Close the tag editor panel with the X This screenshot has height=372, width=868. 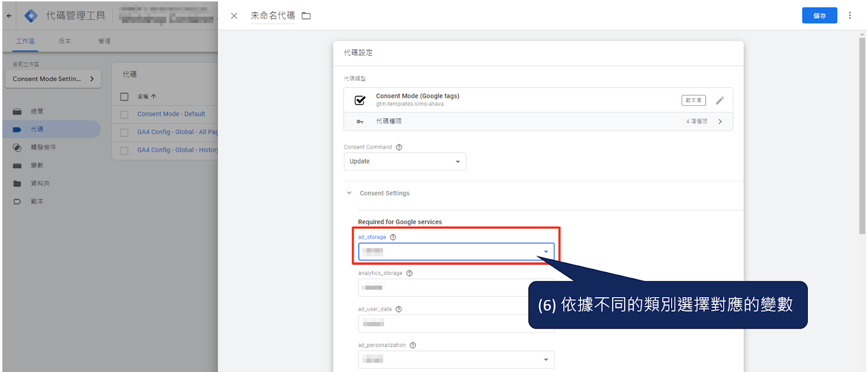[x=234, y=16]
